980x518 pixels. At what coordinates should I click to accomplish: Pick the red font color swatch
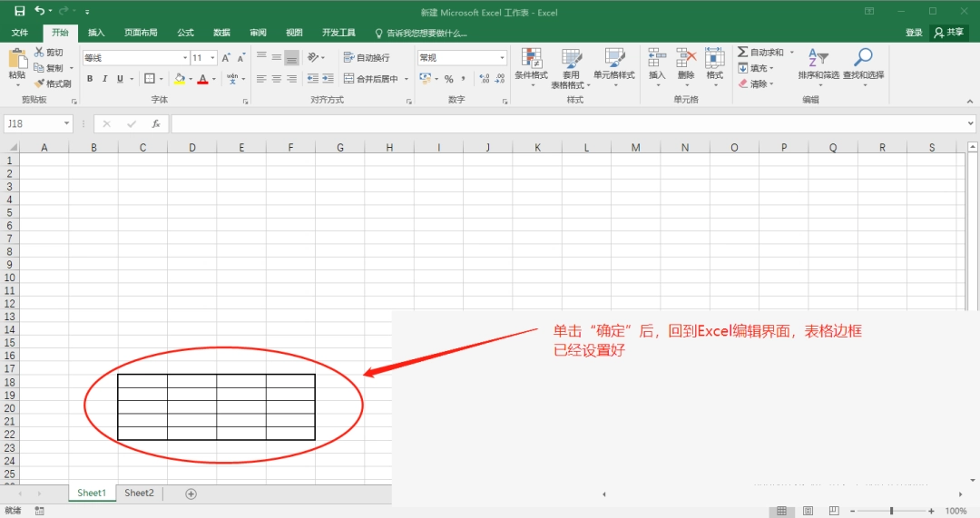202,79
